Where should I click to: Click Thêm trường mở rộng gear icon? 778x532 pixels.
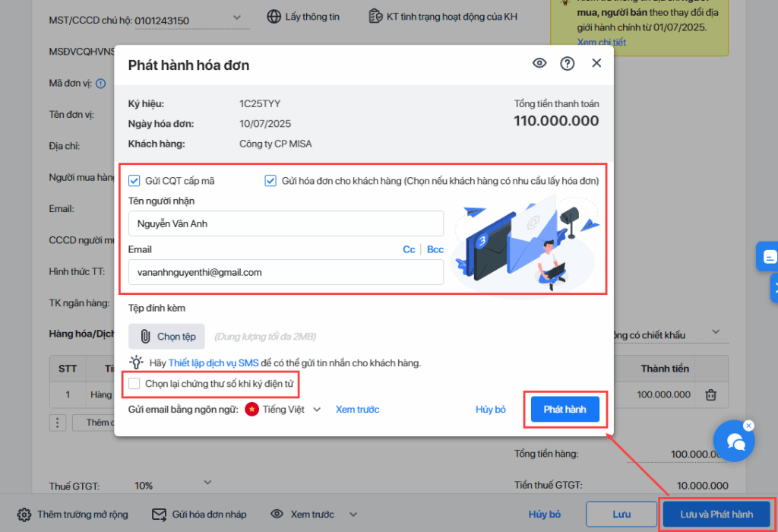point(24,515)
